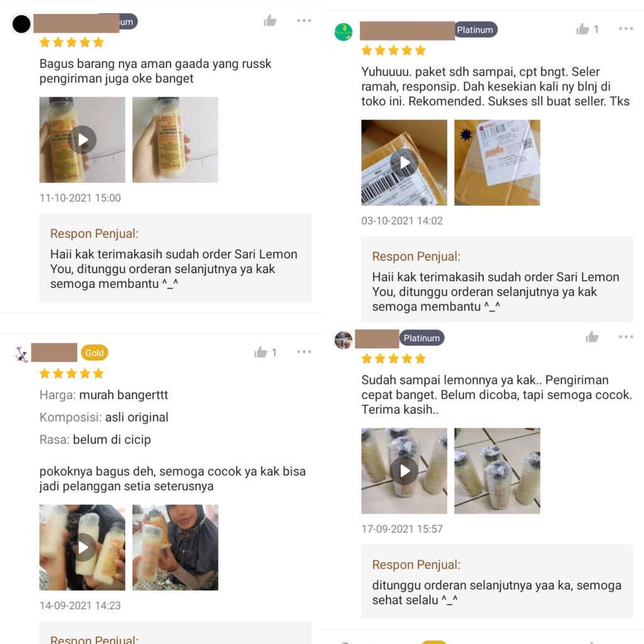The width and height of the screenshot is (644, 644).
Task: Open three-dot menu on 'Sudah sampai lemonnya' review
Action: click(626, 337)
